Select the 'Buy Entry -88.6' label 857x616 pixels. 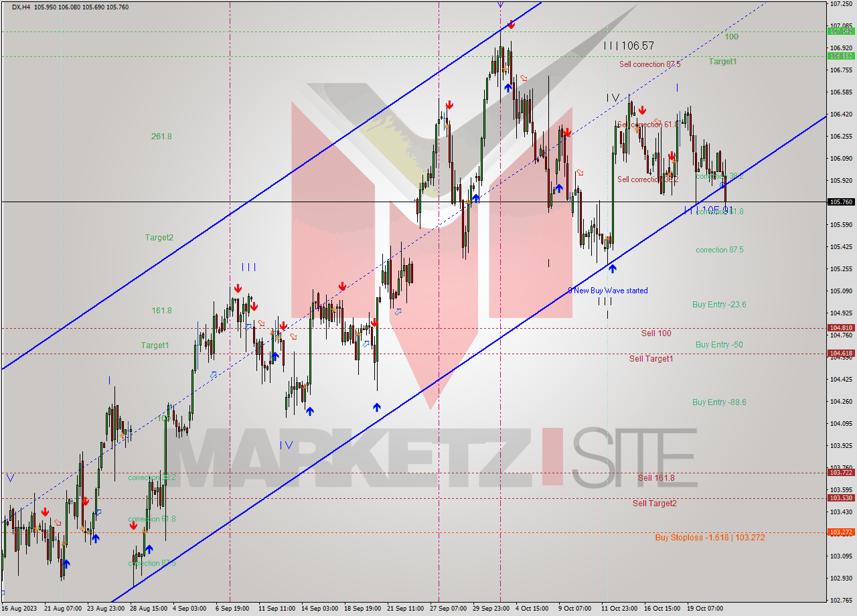(719, 402)
